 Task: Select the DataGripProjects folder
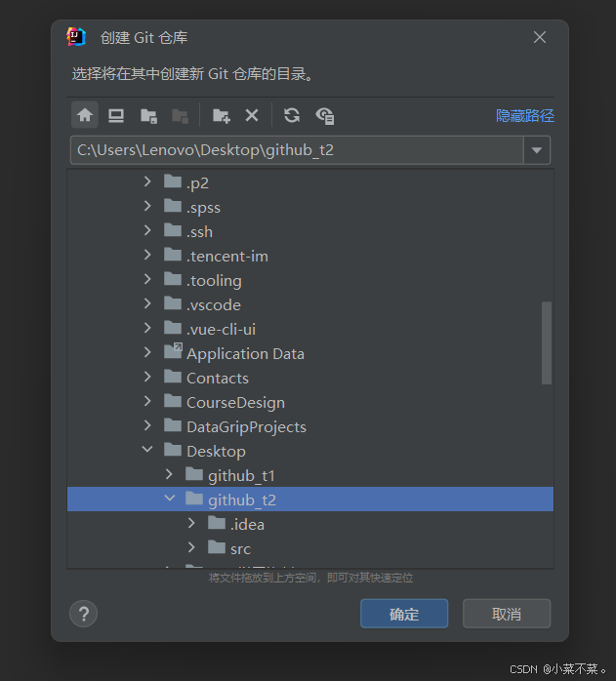click(x=246, y=426)
